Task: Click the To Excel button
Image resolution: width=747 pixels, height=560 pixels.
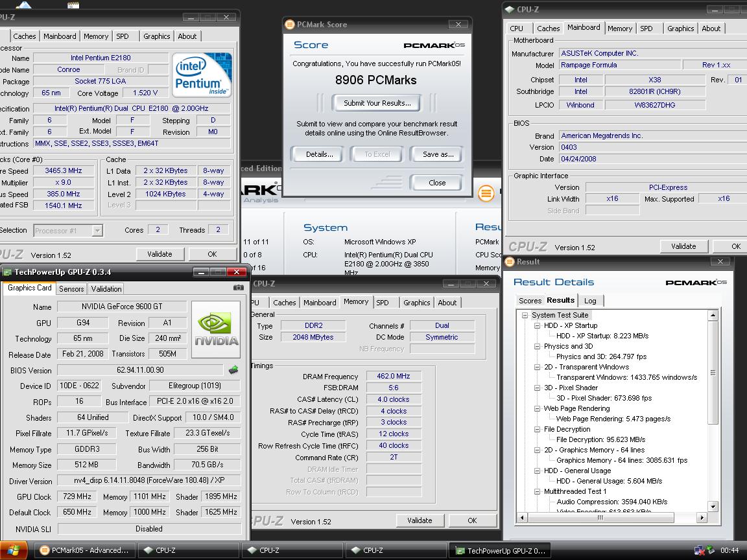Action: [x=377, y=154]
